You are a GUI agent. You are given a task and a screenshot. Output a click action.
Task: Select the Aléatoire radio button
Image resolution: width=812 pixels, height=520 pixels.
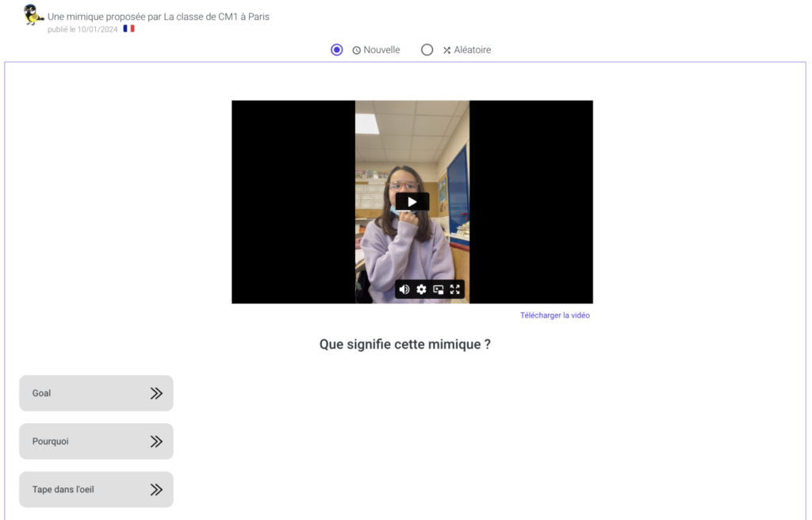pos(427,50)
